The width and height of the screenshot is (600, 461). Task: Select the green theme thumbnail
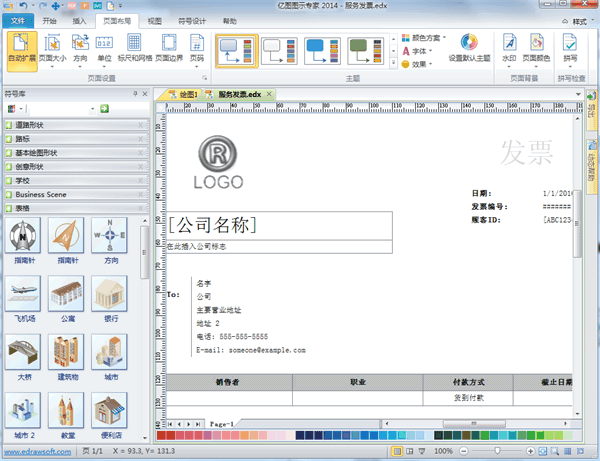point(365,51)
